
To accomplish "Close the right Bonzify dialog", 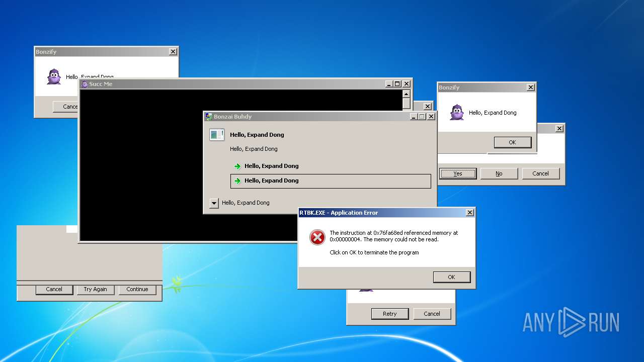I will (530, 87).
